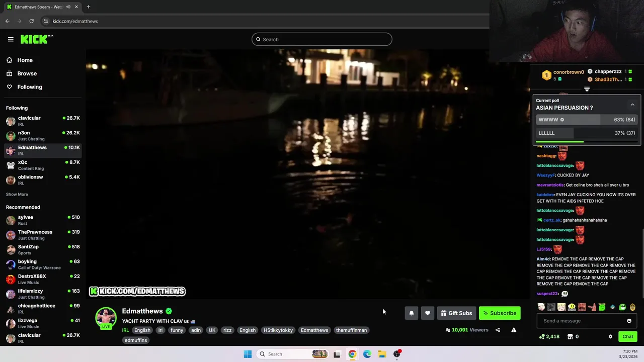
Task: Open the emoji picker in chat
Action: tap(629, 321)
